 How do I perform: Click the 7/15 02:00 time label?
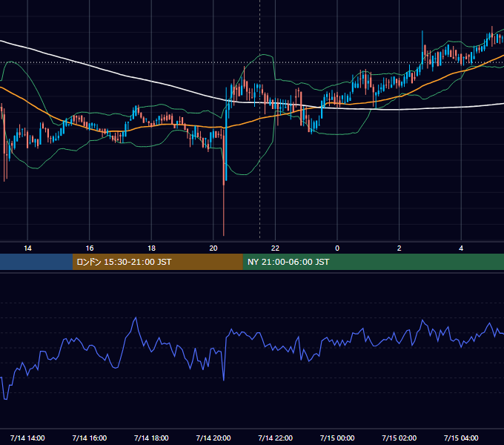(x=399, y=438)
